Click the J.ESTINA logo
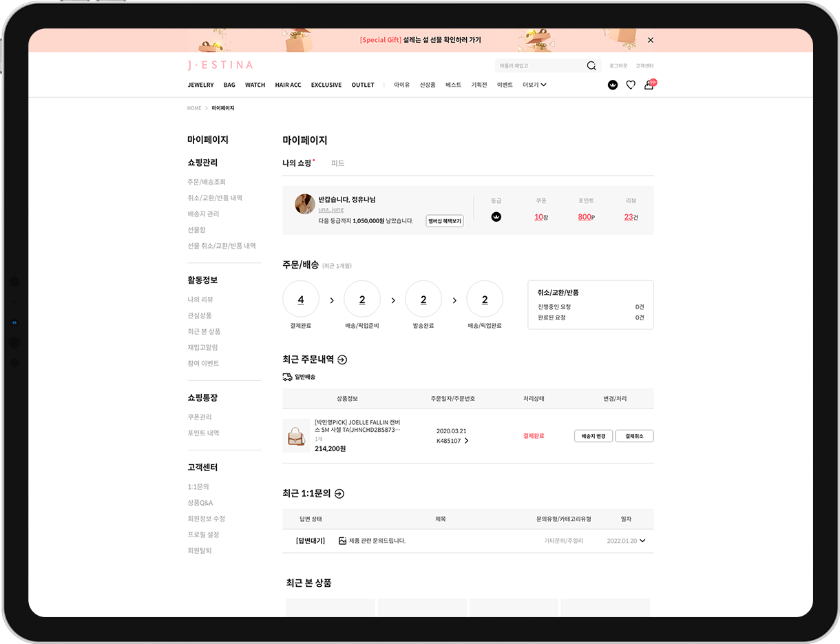840x644 pixels. click(x=220, y=65)
